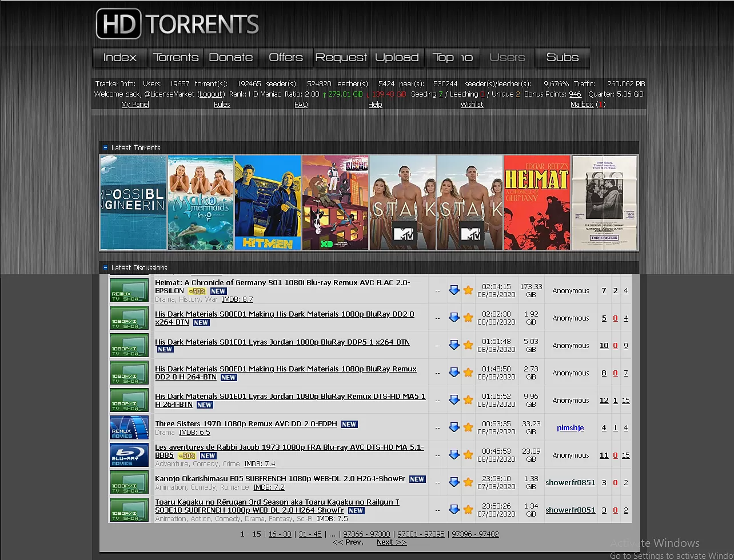
Task: Click Remux TV Show category icon for Heimat
Action: tap(129, 290)
